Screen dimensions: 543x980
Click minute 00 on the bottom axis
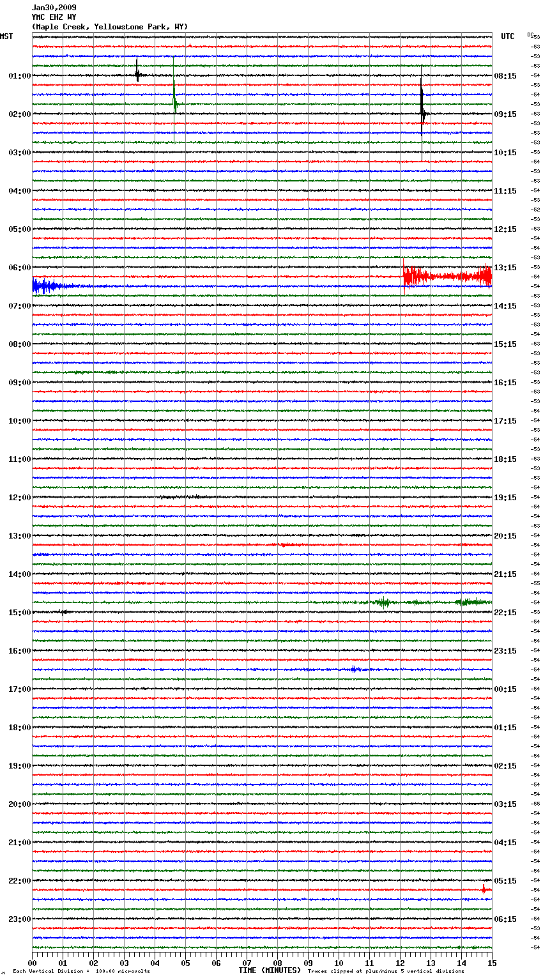click(32, 963)
